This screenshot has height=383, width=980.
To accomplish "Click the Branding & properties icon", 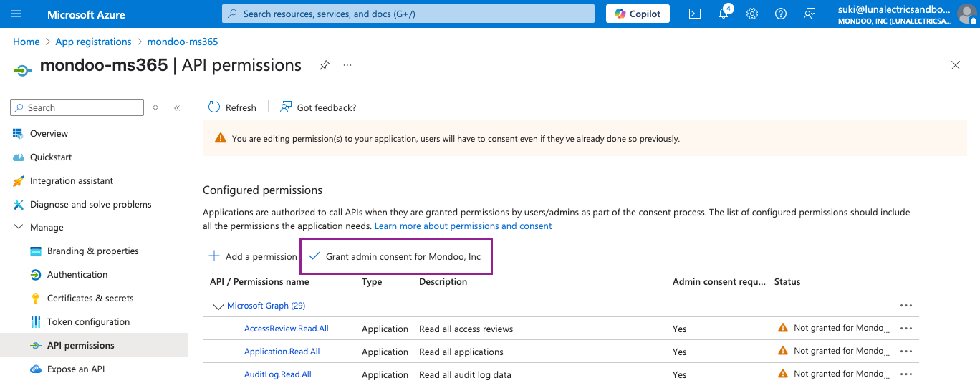I will [x=35, y=251].
